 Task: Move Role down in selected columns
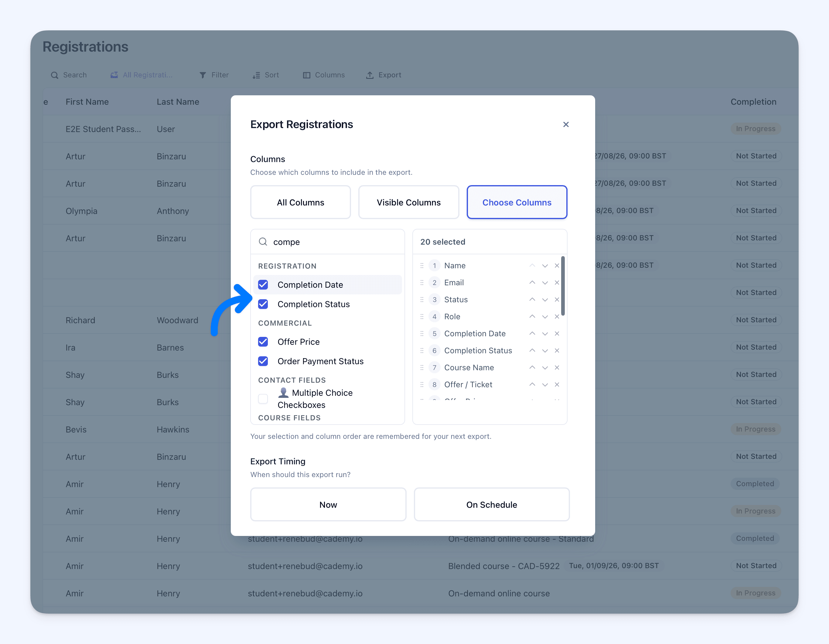pos(545,317)
